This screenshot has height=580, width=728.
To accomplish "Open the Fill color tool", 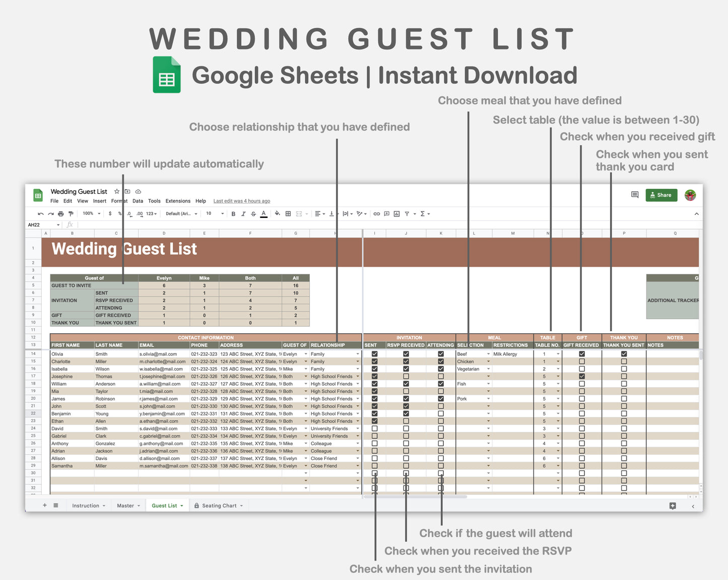I will pos(277,213).
